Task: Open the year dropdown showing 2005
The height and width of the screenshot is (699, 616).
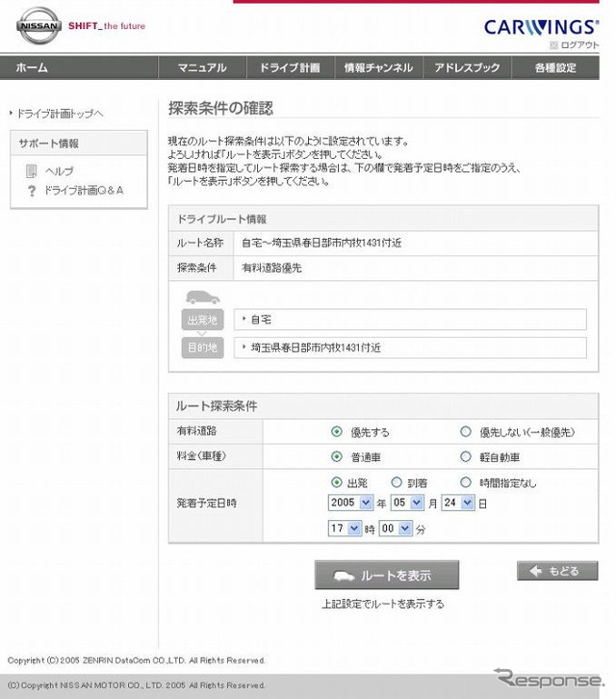Action: coord(350,503)
